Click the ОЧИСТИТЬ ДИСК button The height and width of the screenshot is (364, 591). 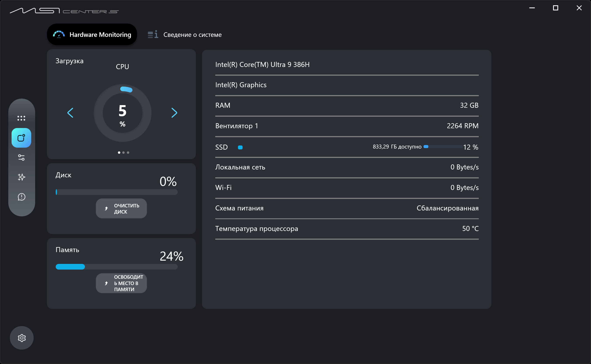pyautogui.click(x=121, y=208)
